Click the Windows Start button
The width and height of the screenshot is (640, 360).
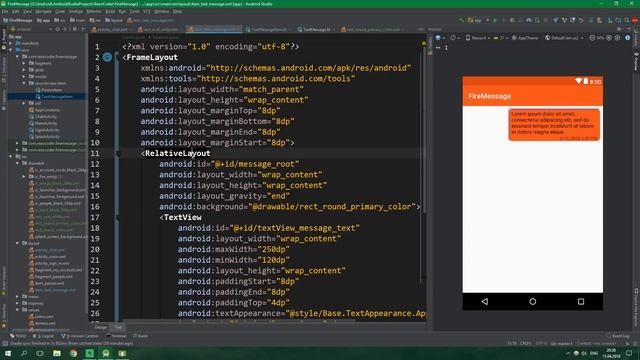(8, 353)
